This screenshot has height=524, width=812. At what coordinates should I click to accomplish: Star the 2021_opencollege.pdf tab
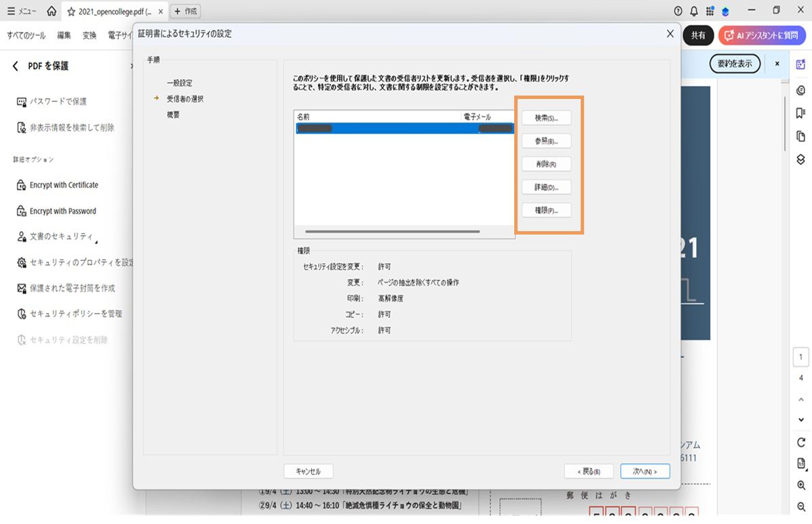(x=71, y=12)
